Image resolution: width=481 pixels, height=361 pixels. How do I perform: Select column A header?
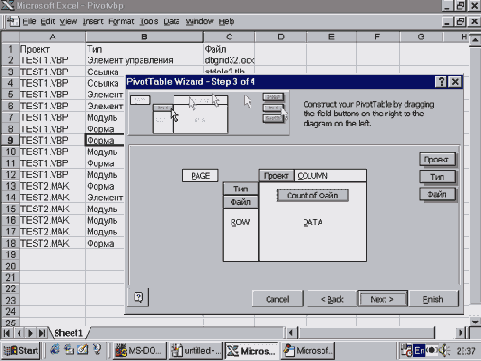(52, 37)
